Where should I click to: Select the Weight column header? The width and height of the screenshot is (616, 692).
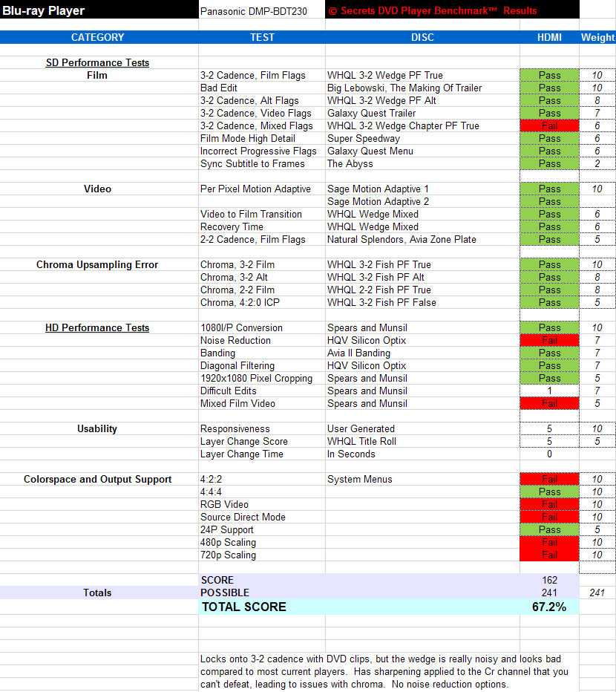(x=597, y=38)
